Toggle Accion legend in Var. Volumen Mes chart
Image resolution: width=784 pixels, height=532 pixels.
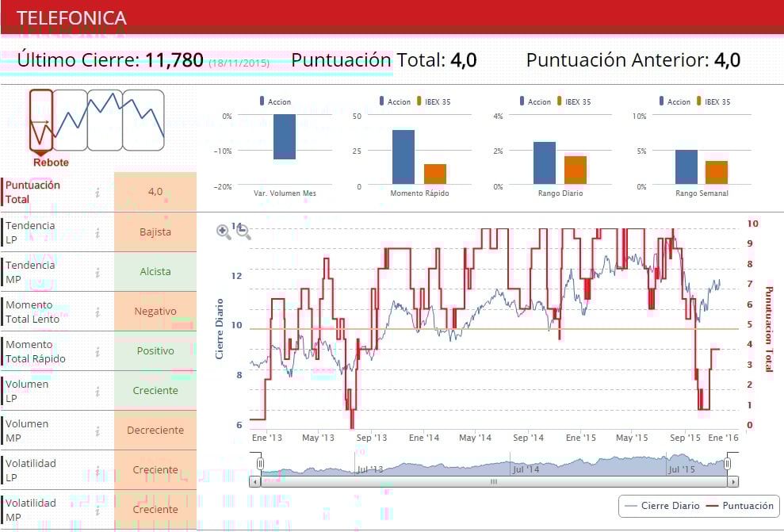pyautogui.click(x=275, y=101)
